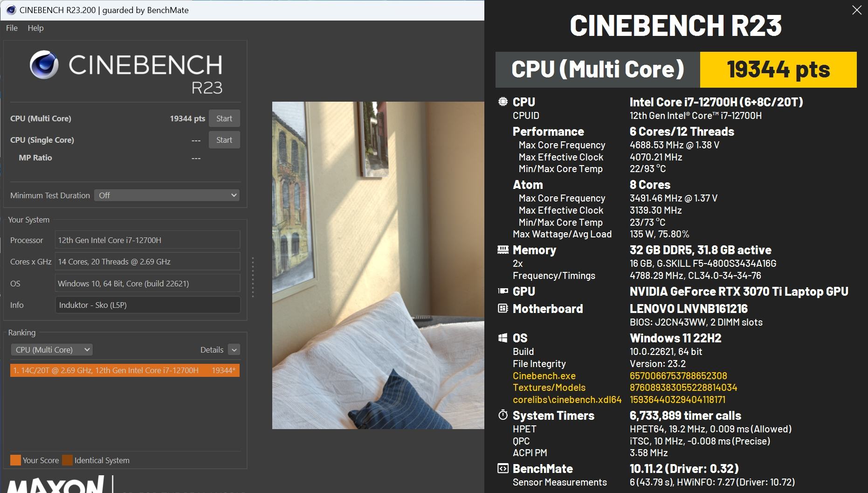Click the 'Windows 11 22H2' text
The width and height of the screenshot is (868, 493).
(x=675, y=338)
